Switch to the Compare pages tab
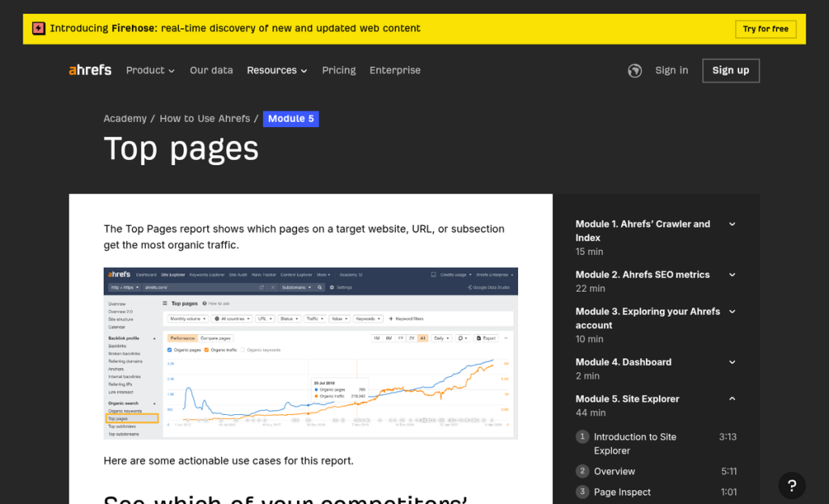 click(216, 337)
